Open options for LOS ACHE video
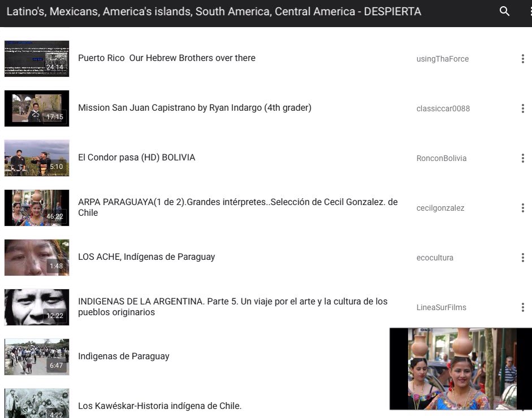This screenshot has height=418, width=532. coord(523,257)
